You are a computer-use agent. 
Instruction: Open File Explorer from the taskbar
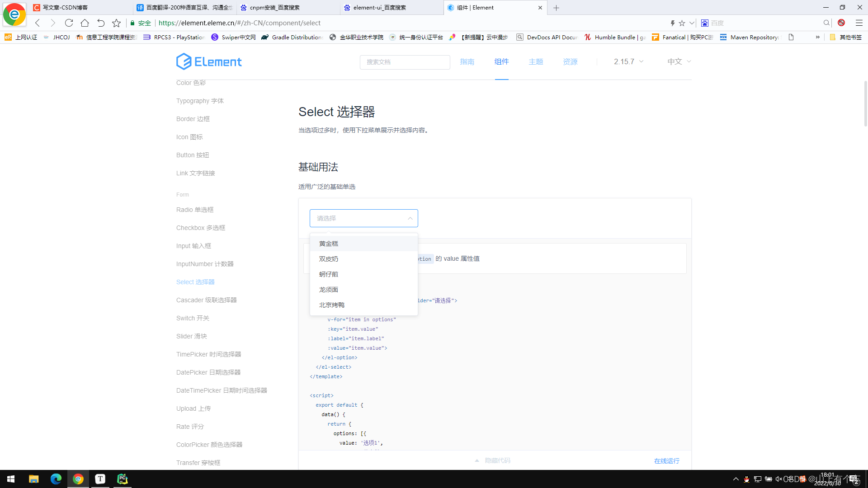click(33, 479)
